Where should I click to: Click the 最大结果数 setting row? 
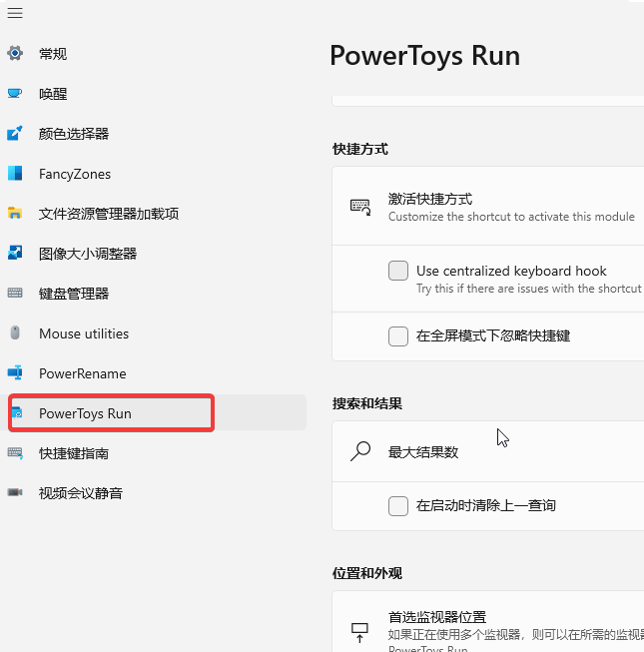[488, 451]
